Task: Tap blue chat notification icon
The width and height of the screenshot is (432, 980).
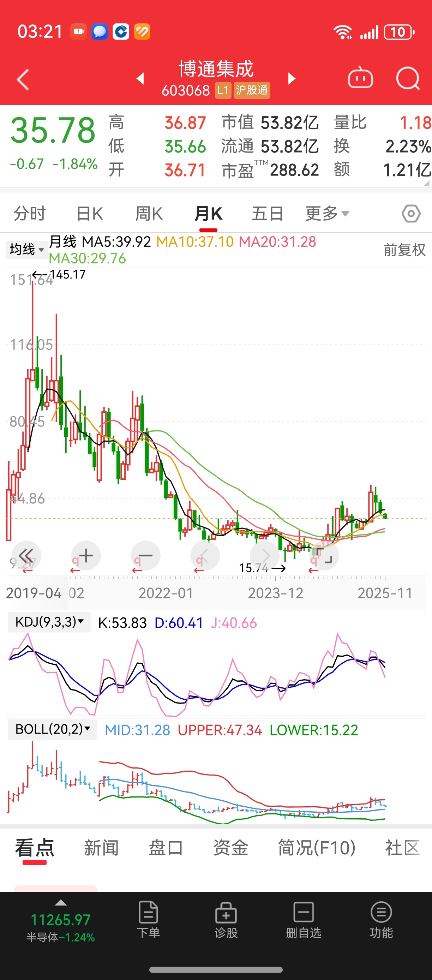Action: click(x=100, y=31)
